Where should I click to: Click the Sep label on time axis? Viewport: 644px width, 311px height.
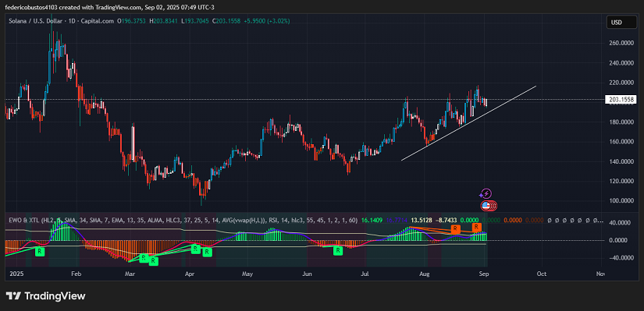(483, 274)
